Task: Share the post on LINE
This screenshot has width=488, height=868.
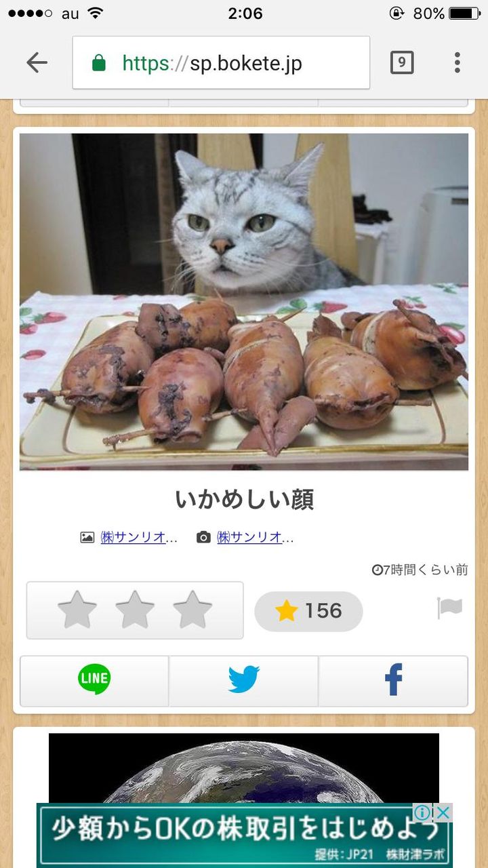Action: click(94, 680)
